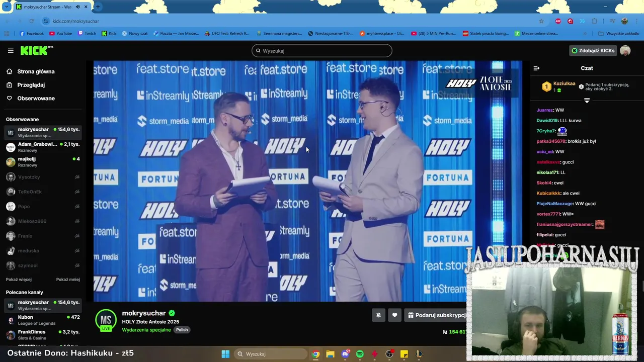Open offline channel Popo
Viewport: 644px width, 362px height.
click(43, 207)
